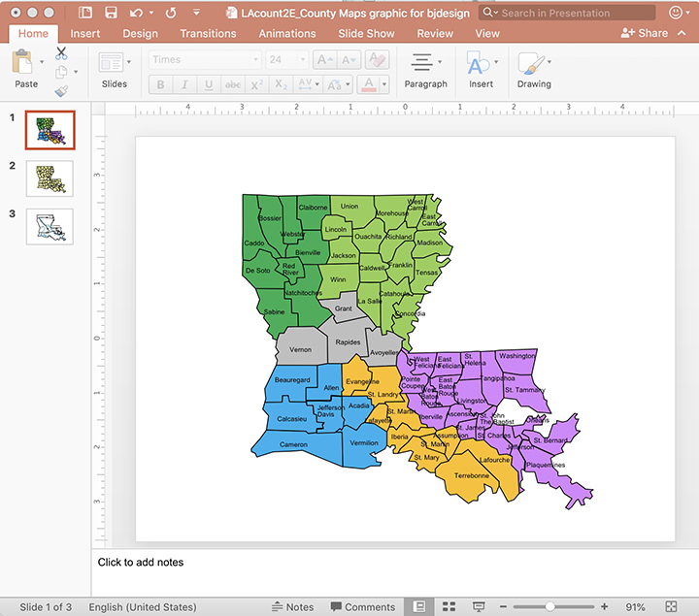Open the Insert ribbon tab
The width and height of the screenshot is (699, 616).
[85, 33]
